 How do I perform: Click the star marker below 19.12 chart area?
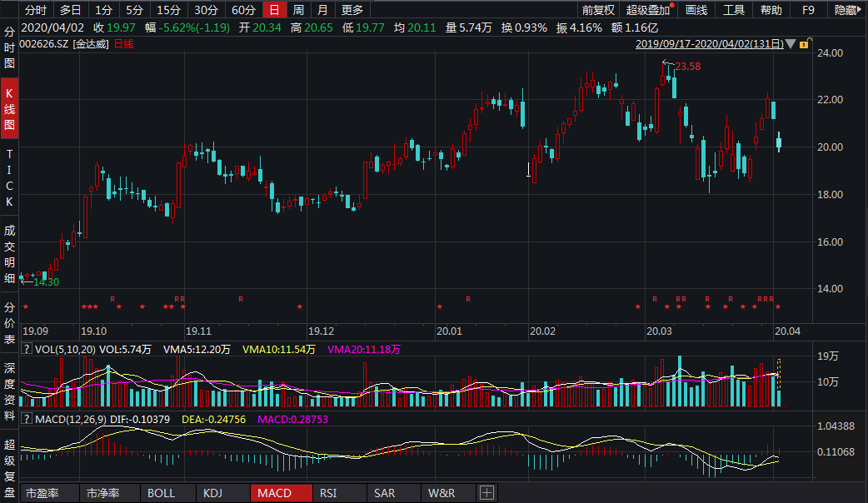coord(300,306)
